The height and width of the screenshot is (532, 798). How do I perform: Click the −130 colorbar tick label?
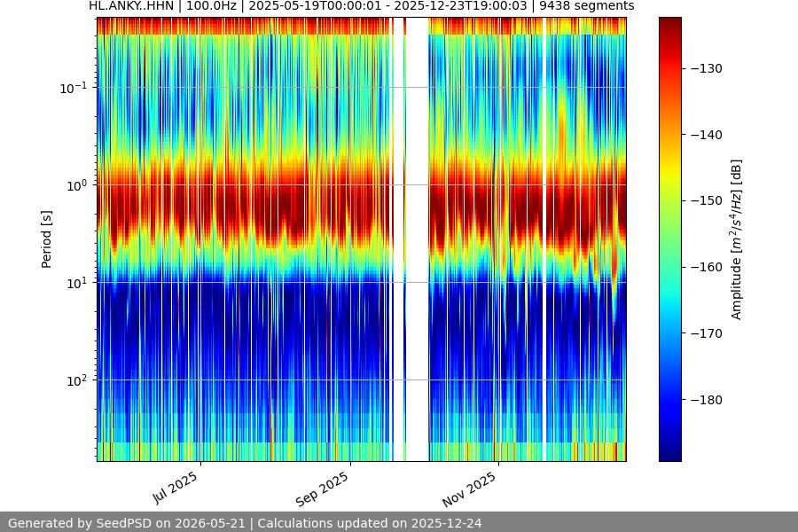(x=706, y=68)
